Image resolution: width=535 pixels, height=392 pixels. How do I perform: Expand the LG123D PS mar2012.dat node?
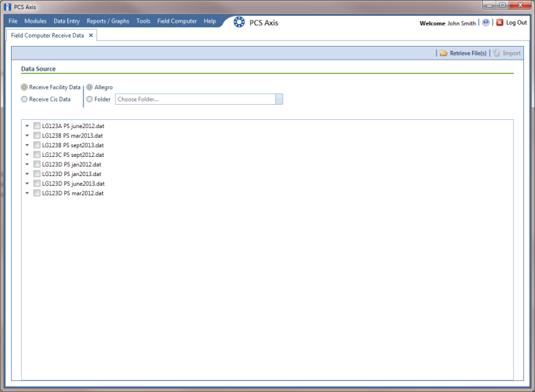(x=27, y=193)
